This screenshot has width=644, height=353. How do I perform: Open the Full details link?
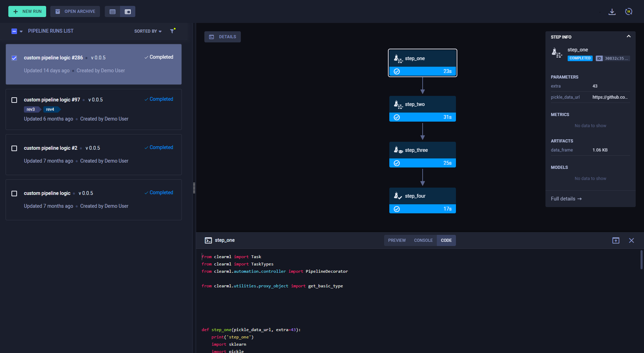[x=566, y=199]
